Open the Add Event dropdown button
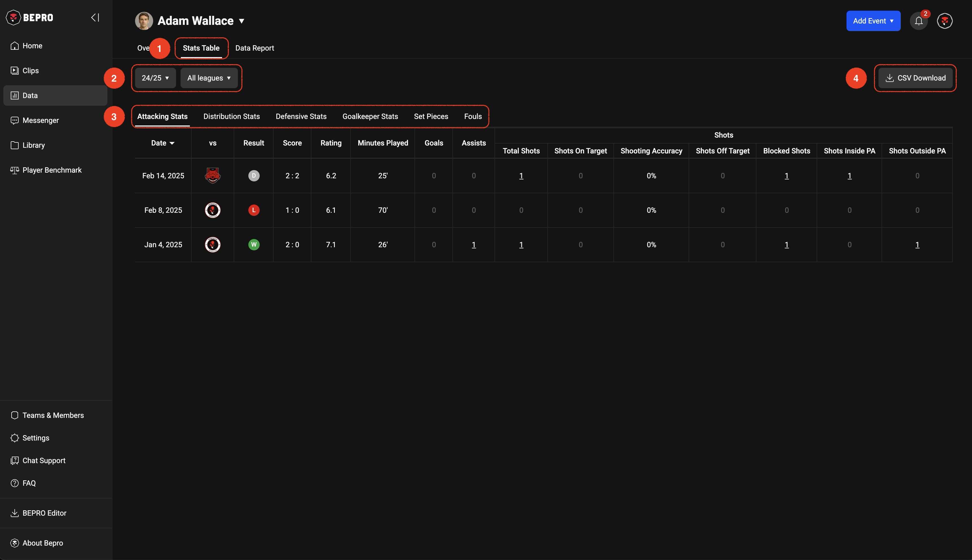 (x=873, y=21)
